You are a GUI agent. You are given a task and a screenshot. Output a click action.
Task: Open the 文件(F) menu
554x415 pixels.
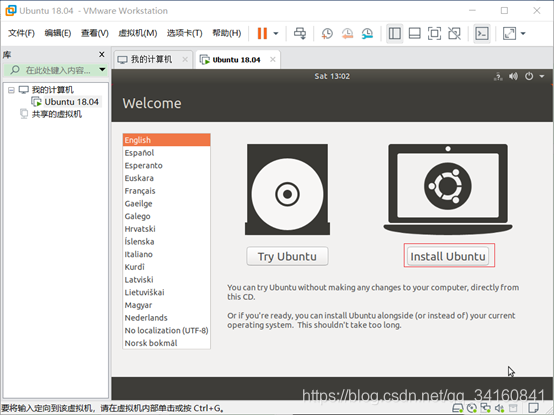(x=21, y=33)
